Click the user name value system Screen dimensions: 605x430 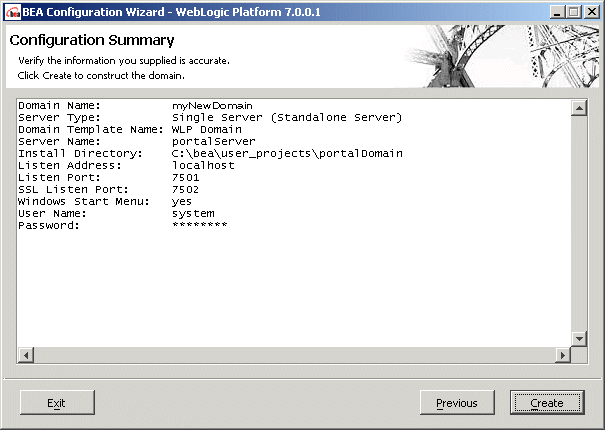[x=193, y=213]
